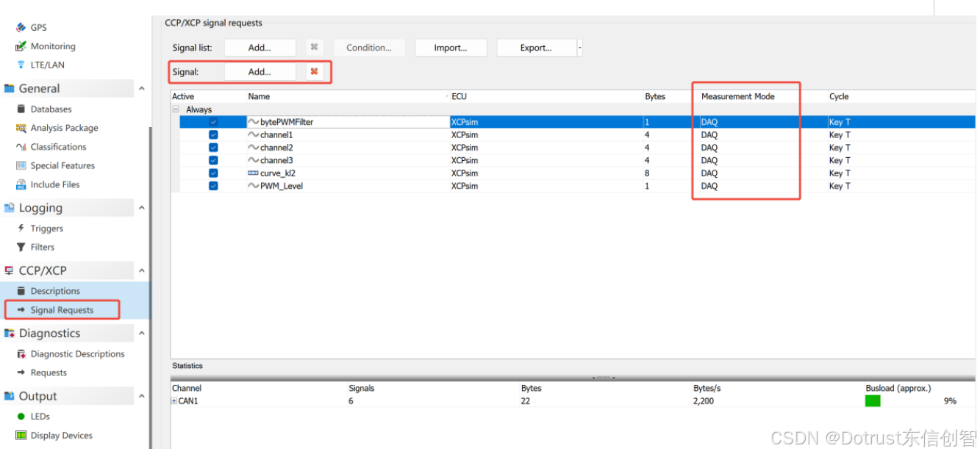The height and width of the screenshot is (454, 980).
Task: Click the green CAN1 busload indicator
Action: [873, 401]
